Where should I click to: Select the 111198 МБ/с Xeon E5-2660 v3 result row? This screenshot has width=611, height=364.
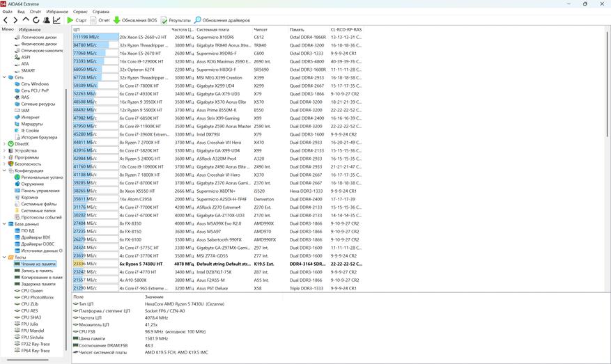(217, 37)
